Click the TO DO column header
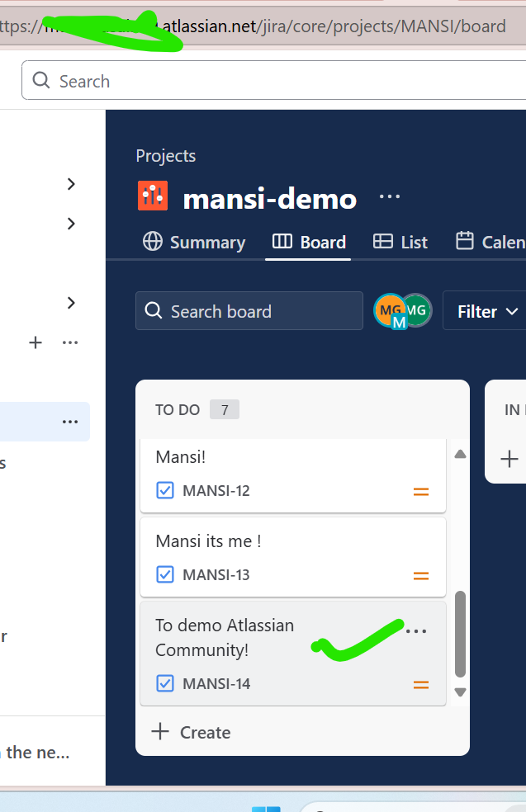The height and width of the screenshot is (812, 526). pos(178,409)
